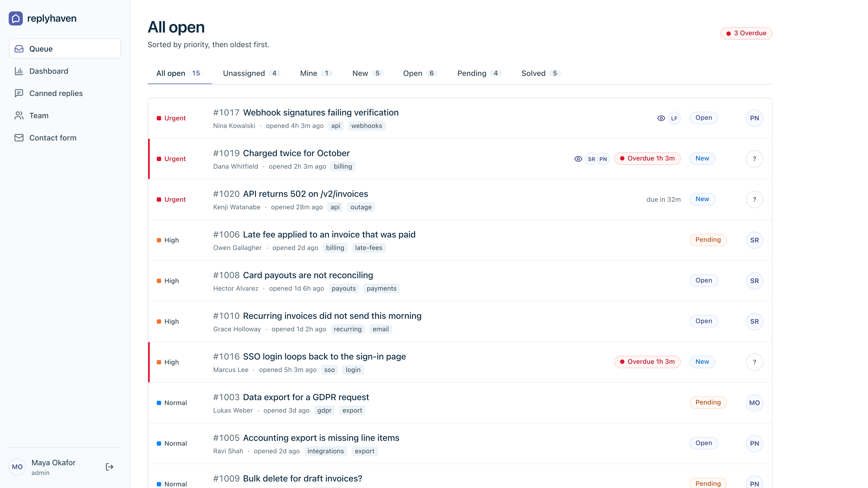The height and width of the screenshot is (488, 868).
Task: Switch to the Open tab
Action: pos(420,73)
